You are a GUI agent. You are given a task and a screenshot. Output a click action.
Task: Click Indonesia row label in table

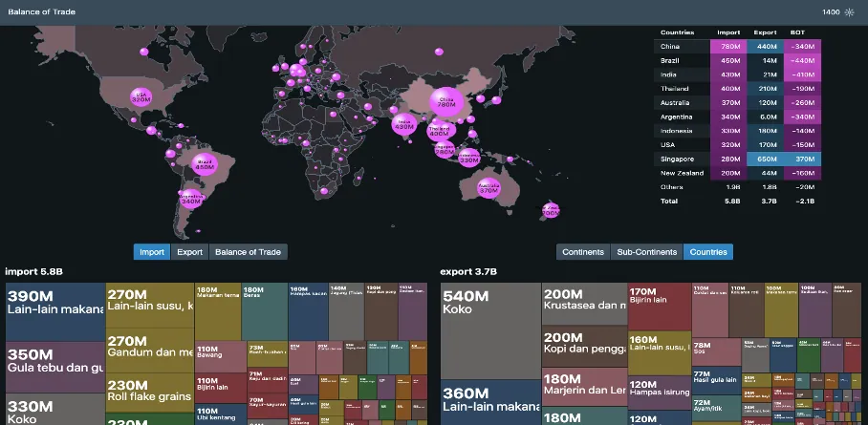(677, 131)
